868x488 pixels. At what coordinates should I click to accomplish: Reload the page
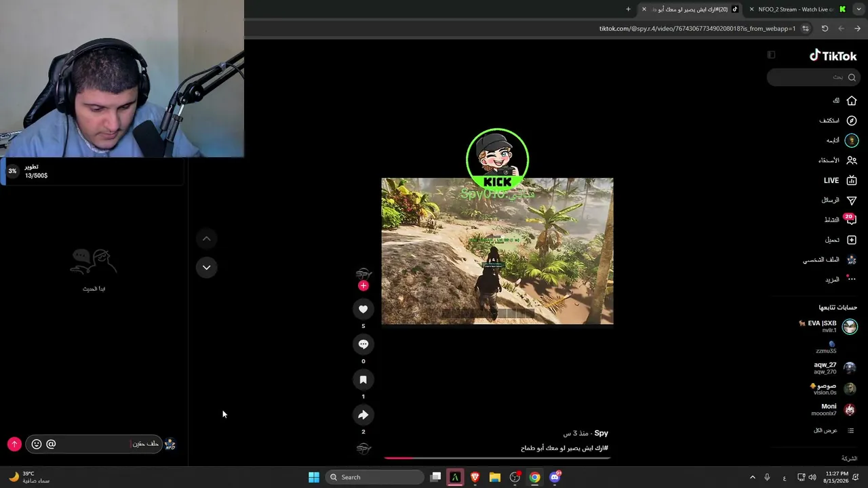click(x=825, y=28)
